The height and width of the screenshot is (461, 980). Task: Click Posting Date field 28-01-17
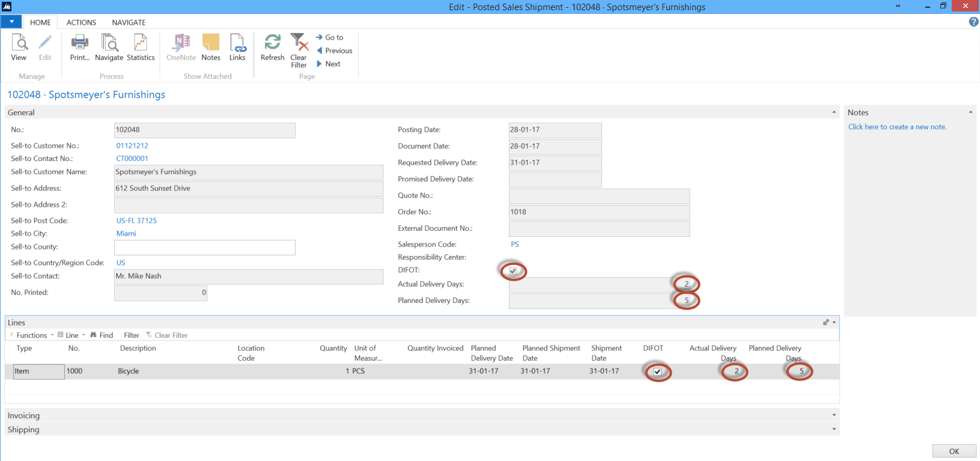pos(555,130)
